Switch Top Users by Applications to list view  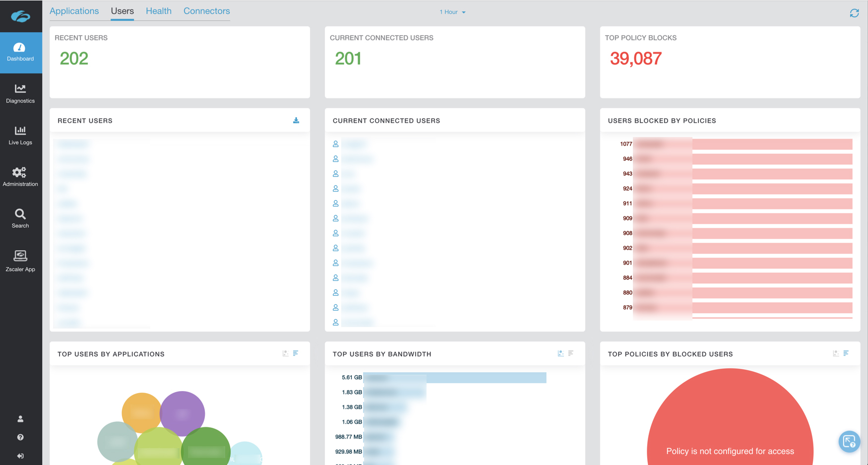click(296, 353)
